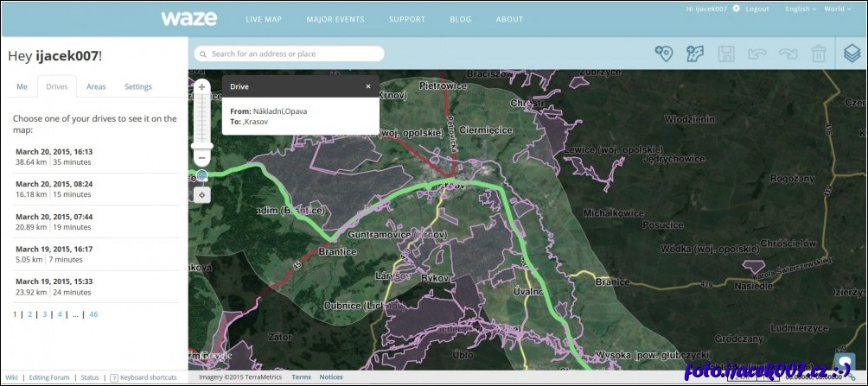Click the Logout link
This screenshot has width=868, height=386.
(x=756, y=9)
